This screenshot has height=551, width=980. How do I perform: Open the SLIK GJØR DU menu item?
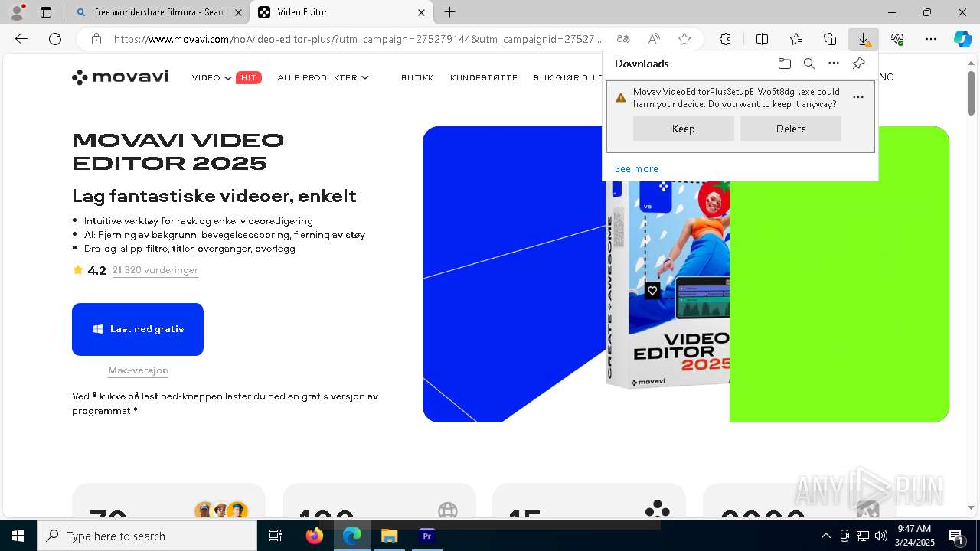tap(567, 77)
